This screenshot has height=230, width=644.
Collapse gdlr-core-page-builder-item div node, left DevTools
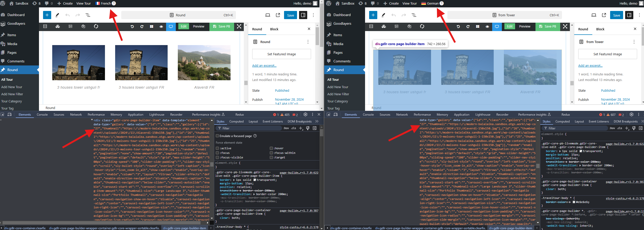[92, 120]
